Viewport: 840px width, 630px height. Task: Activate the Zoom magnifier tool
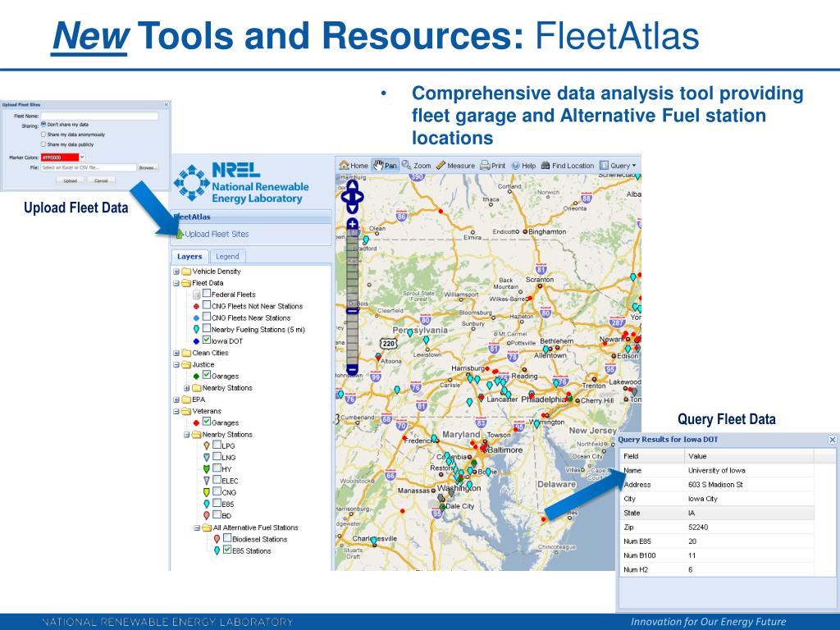[416, 166]
